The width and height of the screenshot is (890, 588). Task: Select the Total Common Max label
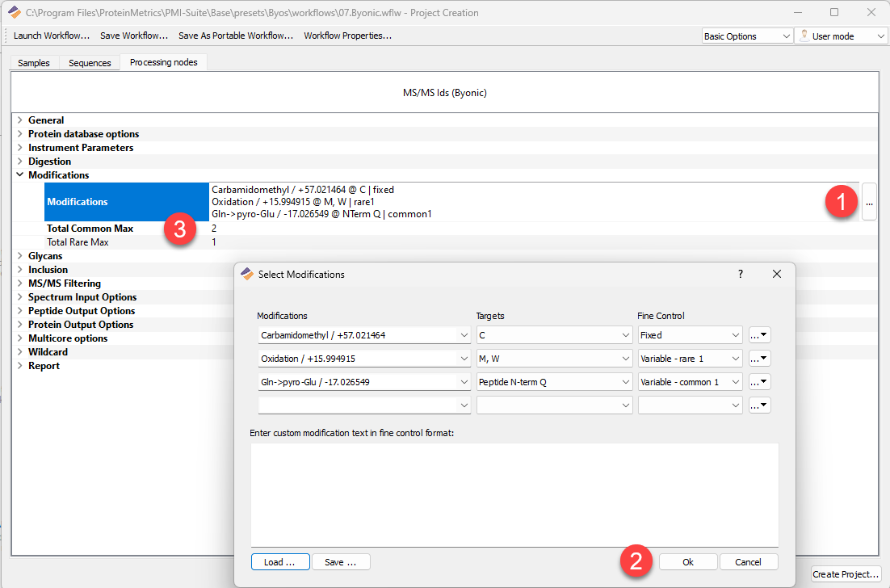tap(90, 228)
